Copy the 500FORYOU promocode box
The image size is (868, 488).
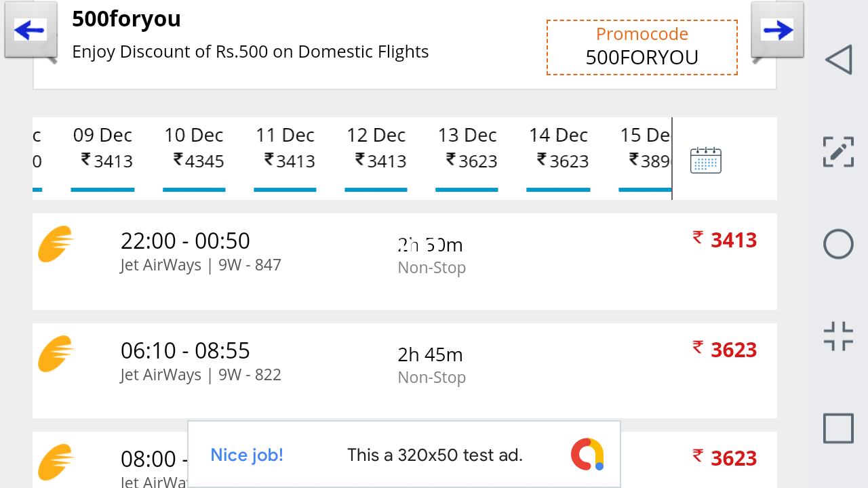pos(642,47)
